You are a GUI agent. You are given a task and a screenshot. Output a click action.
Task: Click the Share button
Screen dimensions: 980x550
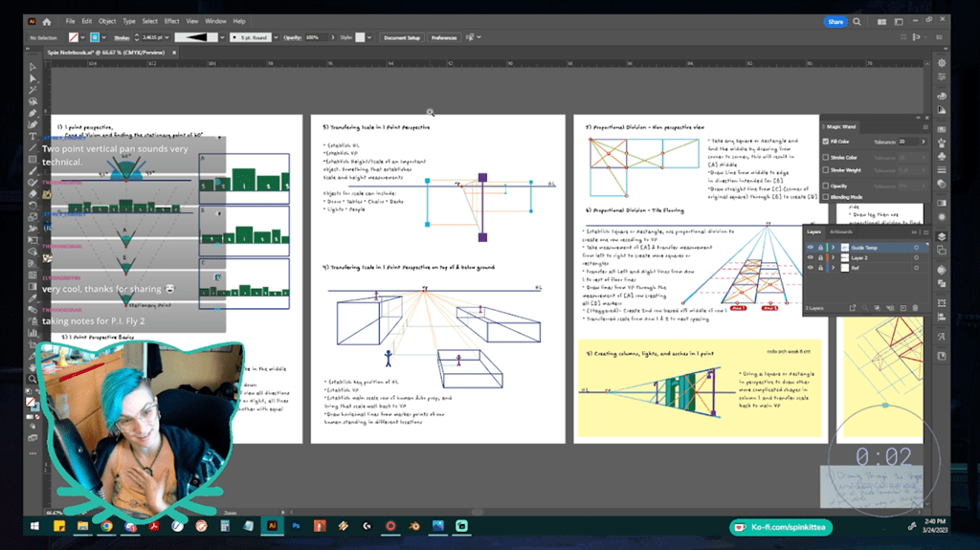pyautogui.click(x=835, y=21)
